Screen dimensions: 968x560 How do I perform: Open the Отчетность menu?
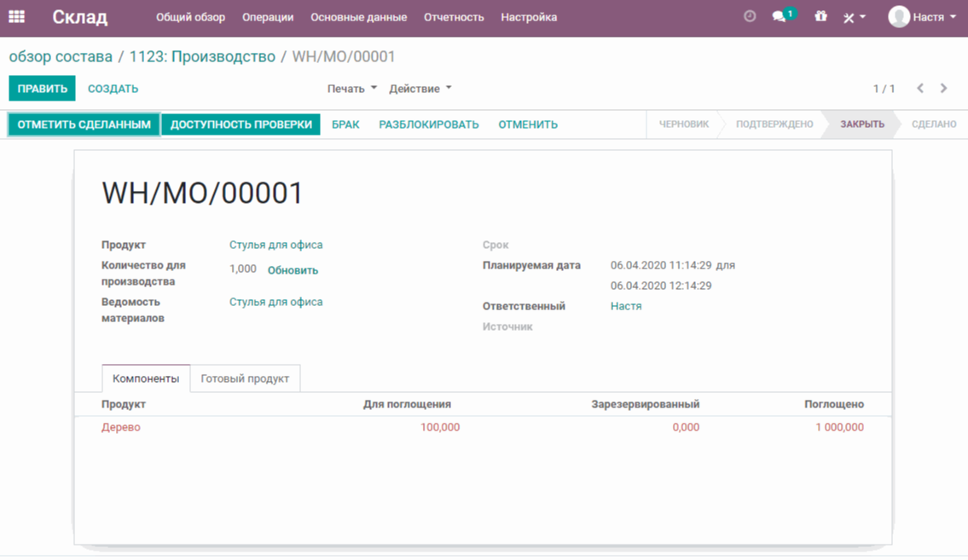pyautogui.click(x=454, y=17)
